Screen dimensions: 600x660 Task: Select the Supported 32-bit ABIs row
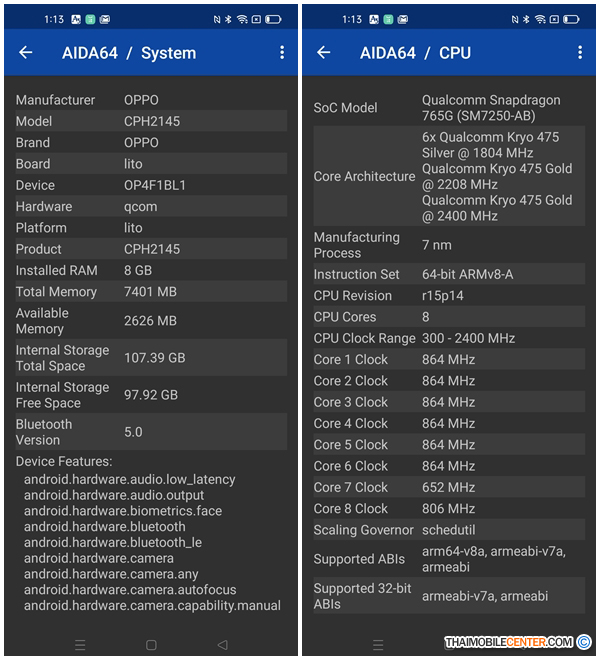(449, 596)
